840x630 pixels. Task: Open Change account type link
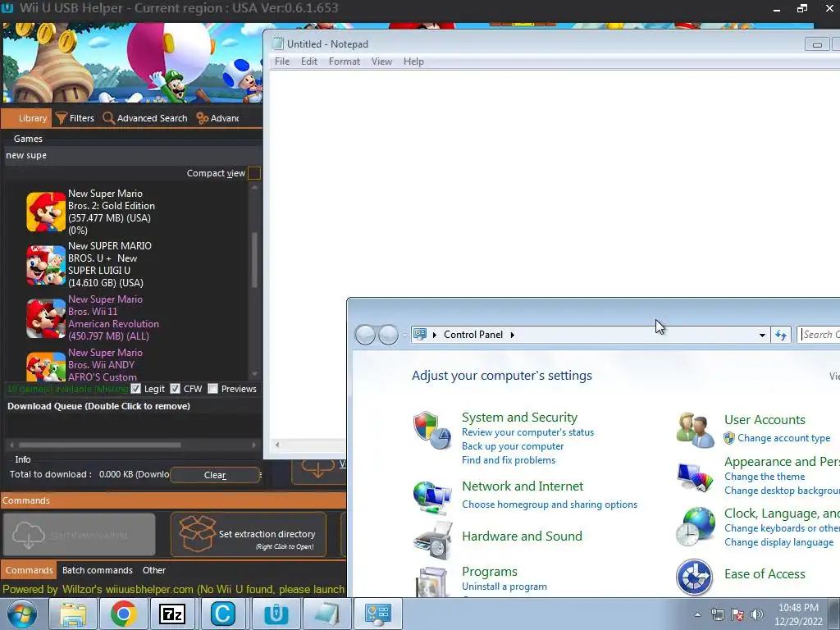coord(783,438)
